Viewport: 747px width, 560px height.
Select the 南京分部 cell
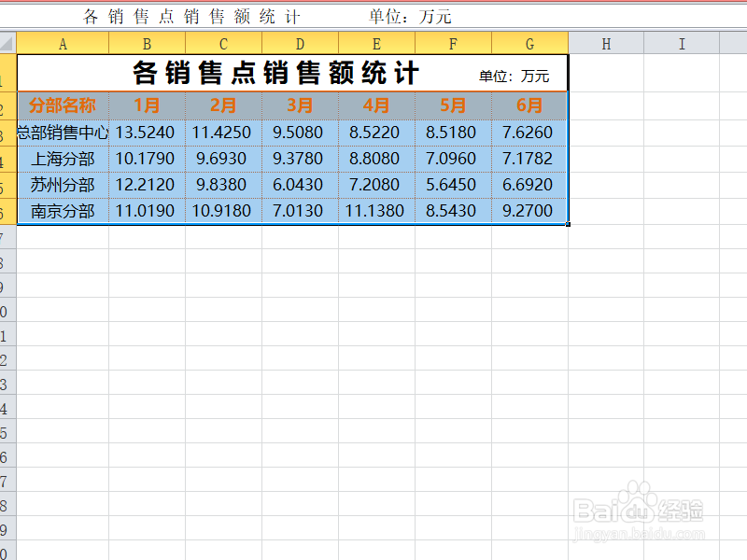coord(63,211)
